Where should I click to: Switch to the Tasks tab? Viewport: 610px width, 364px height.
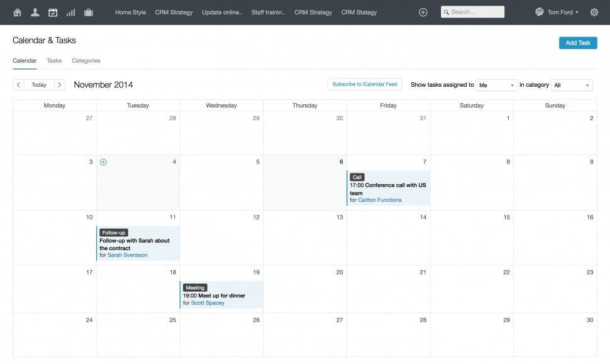(54, 61)
